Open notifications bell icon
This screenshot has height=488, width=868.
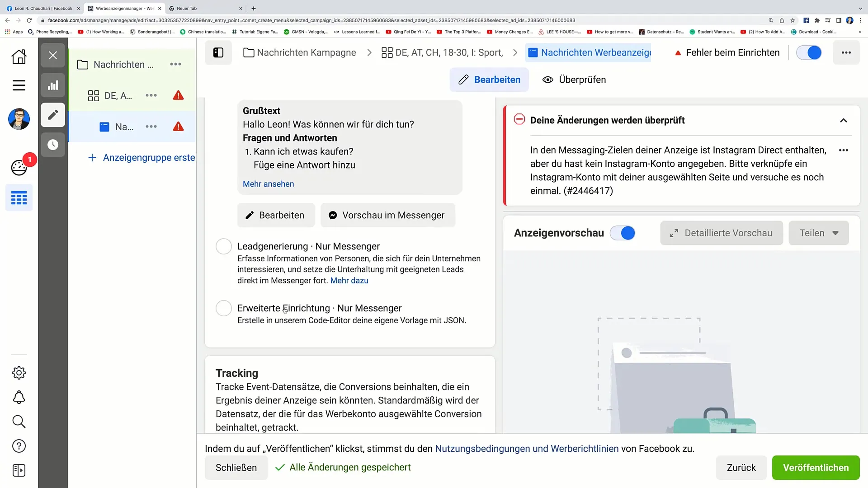19,397
